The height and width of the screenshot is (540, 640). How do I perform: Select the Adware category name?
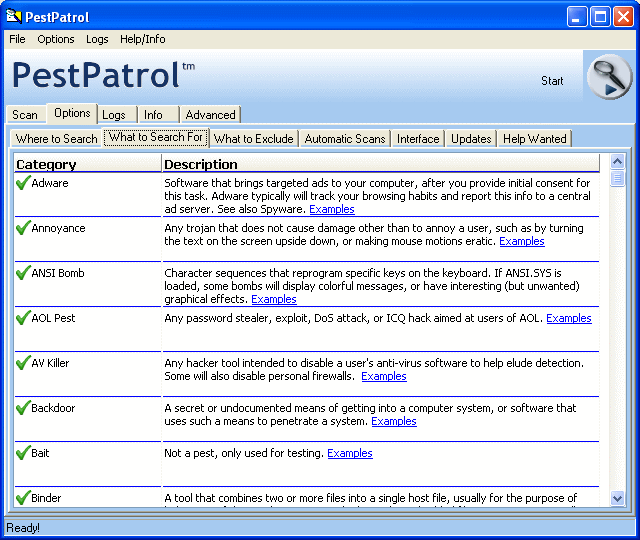coord(50,183)
